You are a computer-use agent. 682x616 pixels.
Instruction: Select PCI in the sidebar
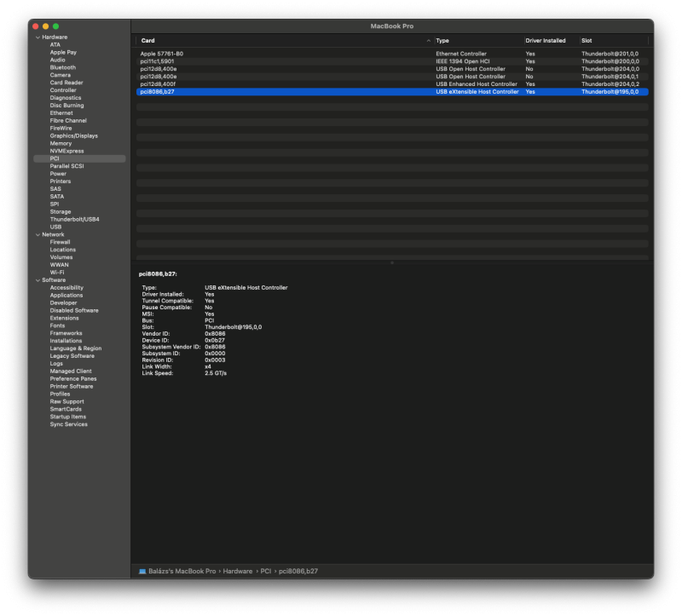click(x=79, y=158)
